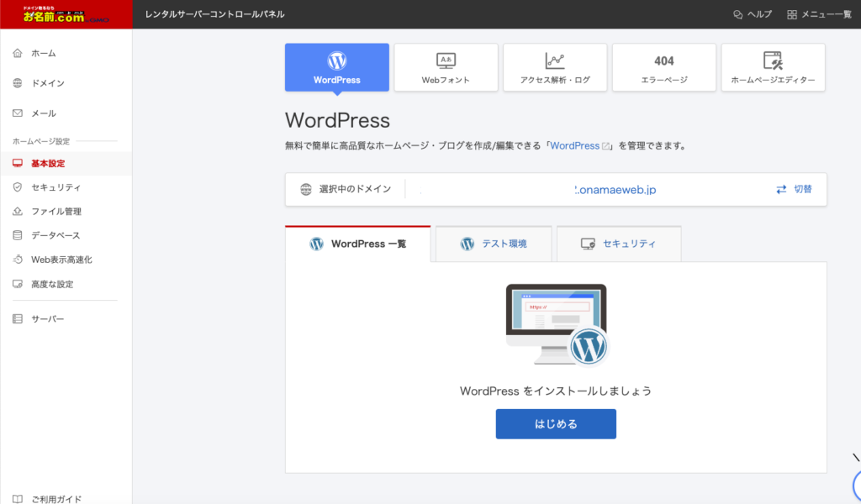The width and height of the screenshot is (861, 504).
Task: Click the ヘルプ chat bubble icon
Action: [738, 15]
